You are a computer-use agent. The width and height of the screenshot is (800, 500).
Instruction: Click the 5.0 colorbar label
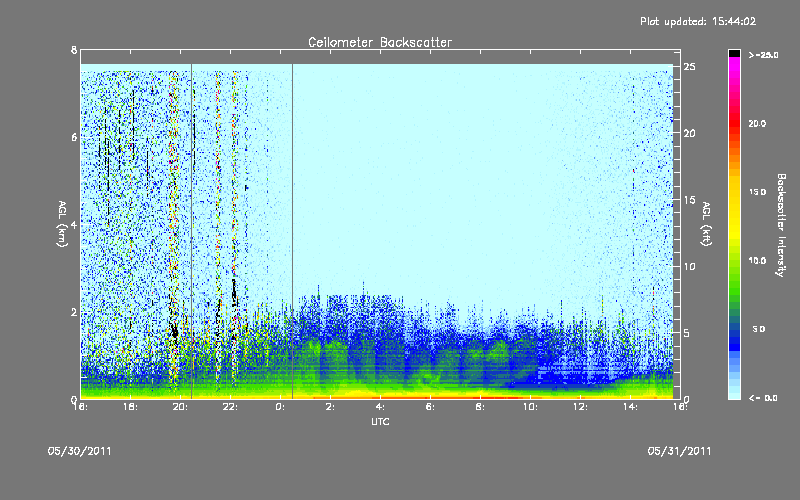point(759,329)
